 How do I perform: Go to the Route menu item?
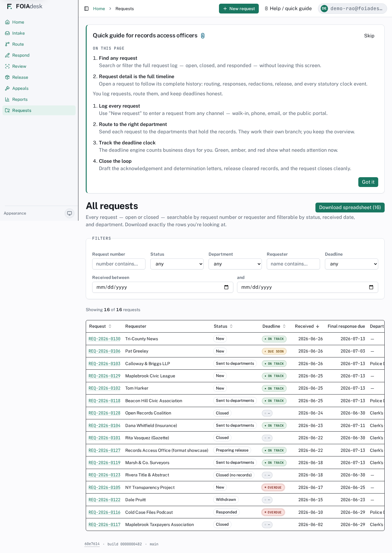[39, 44]
